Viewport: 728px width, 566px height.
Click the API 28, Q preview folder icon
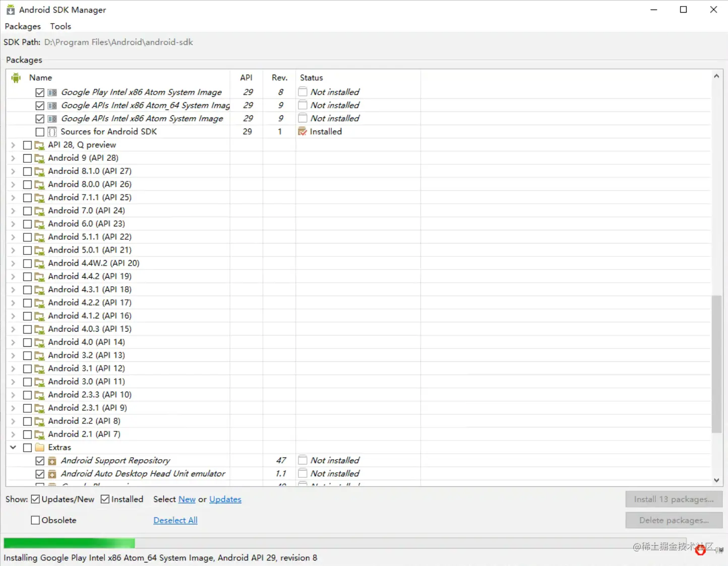(x=39, y=145)
